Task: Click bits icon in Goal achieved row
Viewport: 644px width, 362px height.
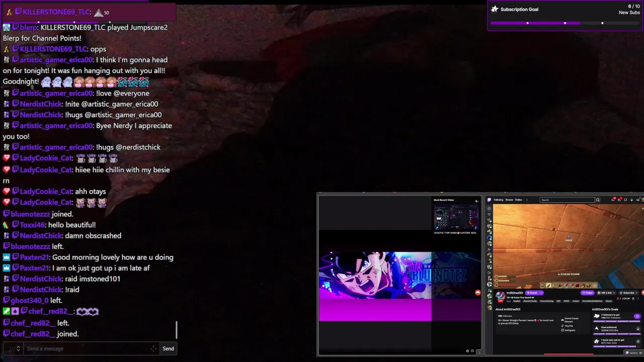Action: 638,329
